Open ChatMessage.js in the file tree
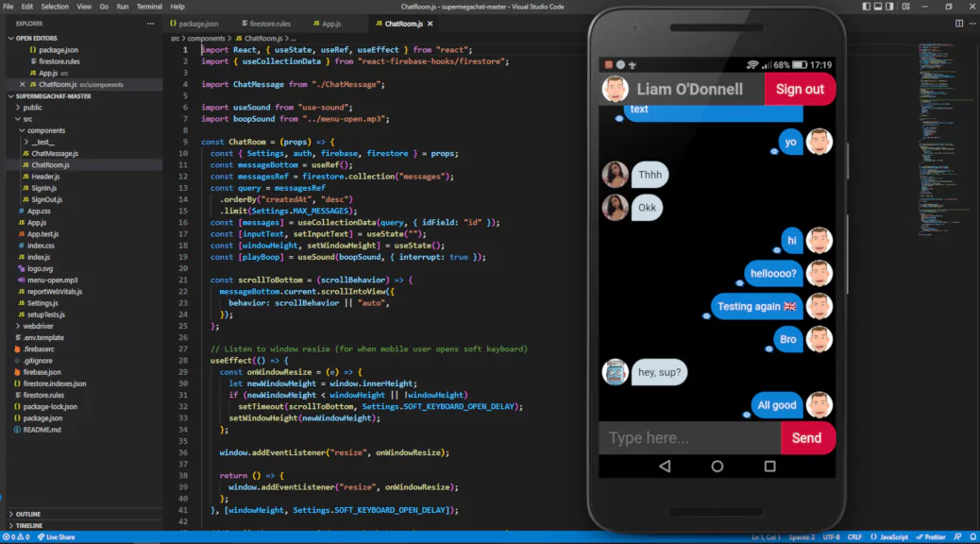 (x=55, y=154)
